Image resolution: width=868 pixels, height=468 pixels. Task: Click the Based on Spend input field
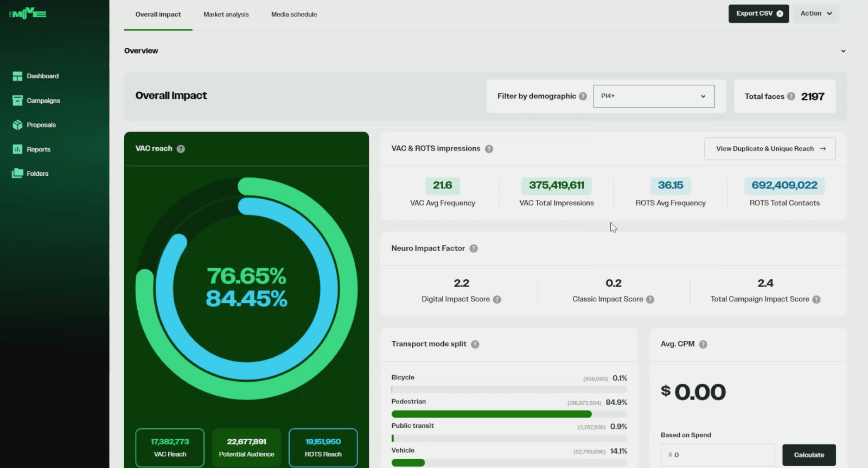pyautogui.click(x=718, y=455)
